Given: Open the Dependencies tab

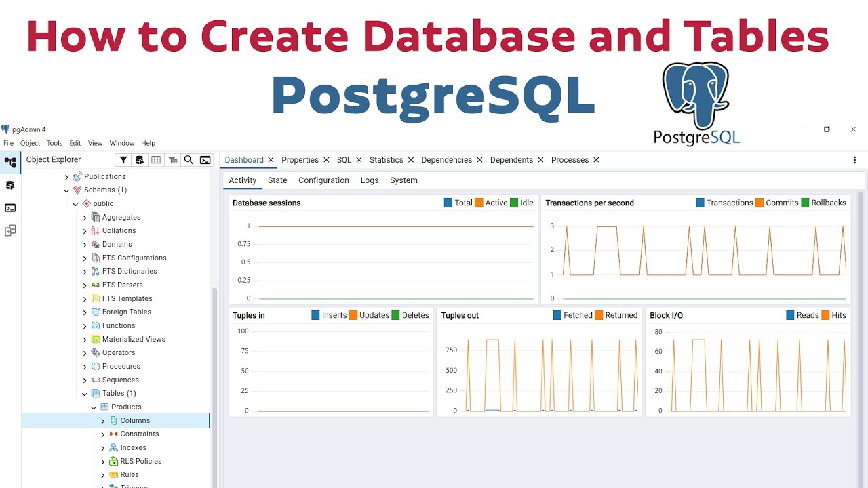Looking at the screenshot, I should pyautogui.click(x=446, y=160).
